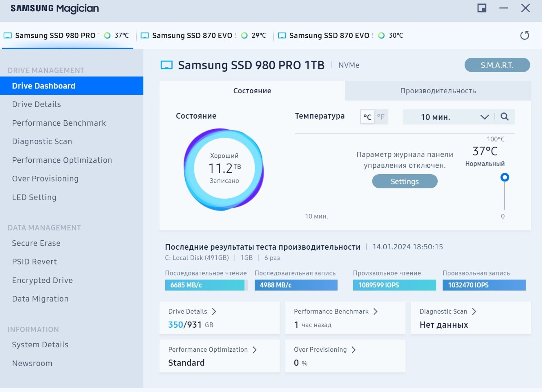
Task: Click the Нет данных diagnostic status text
Action: click(444, 325)
